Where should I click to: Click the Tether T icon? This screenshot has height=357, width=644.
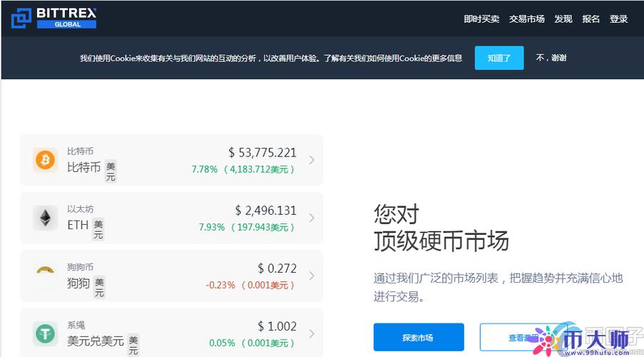click(45, 333)
